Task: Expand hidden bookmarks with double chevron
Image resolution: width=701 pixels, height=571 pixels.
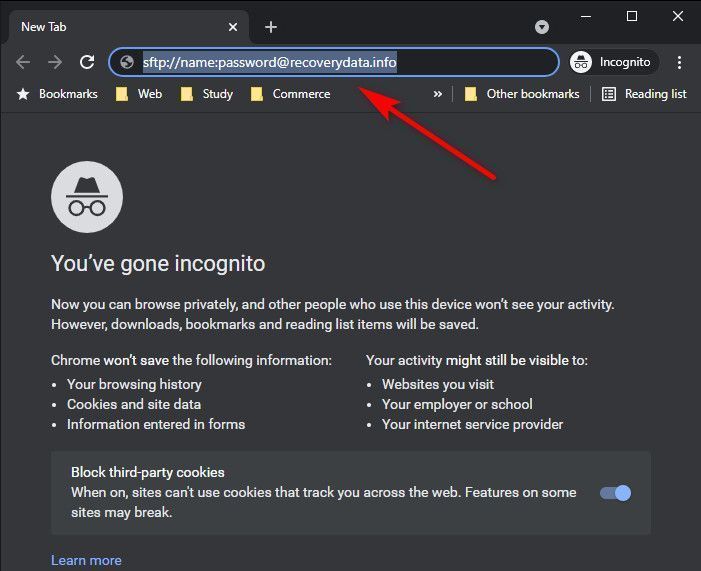Action: click(438, 94)
